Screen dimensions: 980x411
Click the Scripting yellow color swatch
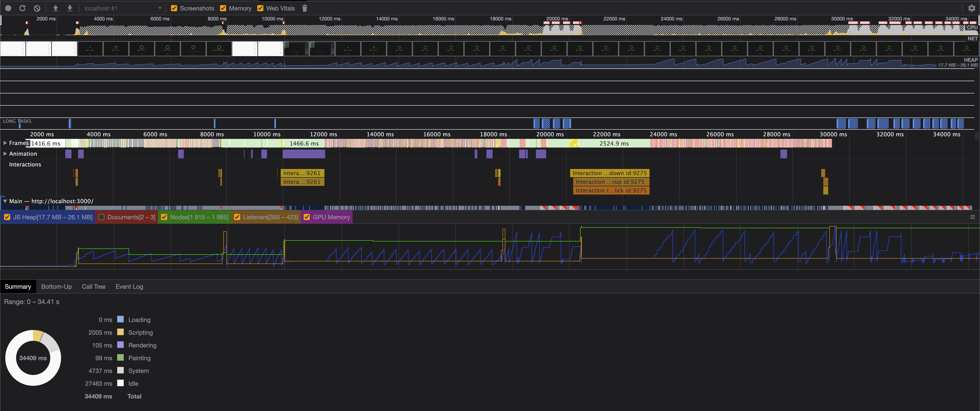[121, 332]
